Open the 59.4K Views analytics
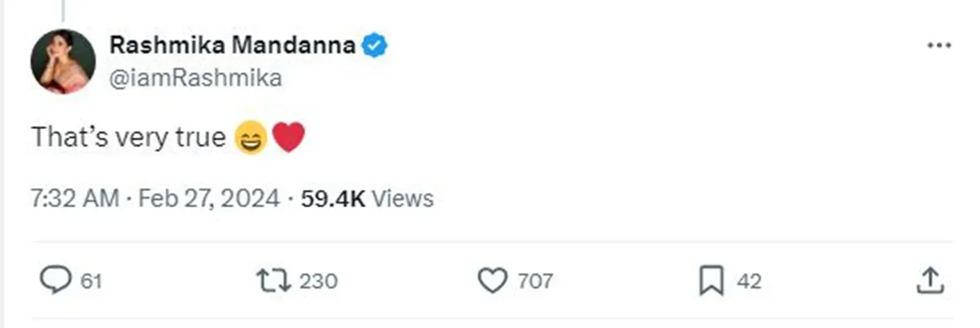 coord(367,199)
